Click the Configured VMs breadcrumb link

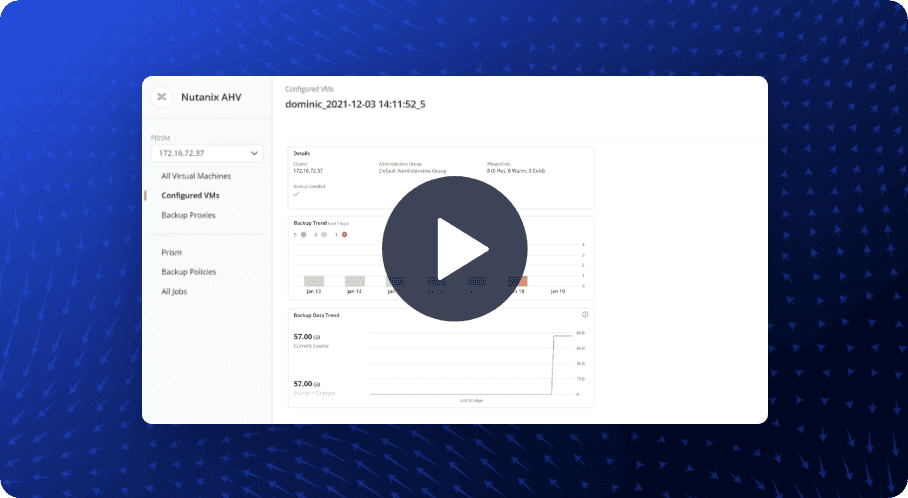(x=306, y=89)
